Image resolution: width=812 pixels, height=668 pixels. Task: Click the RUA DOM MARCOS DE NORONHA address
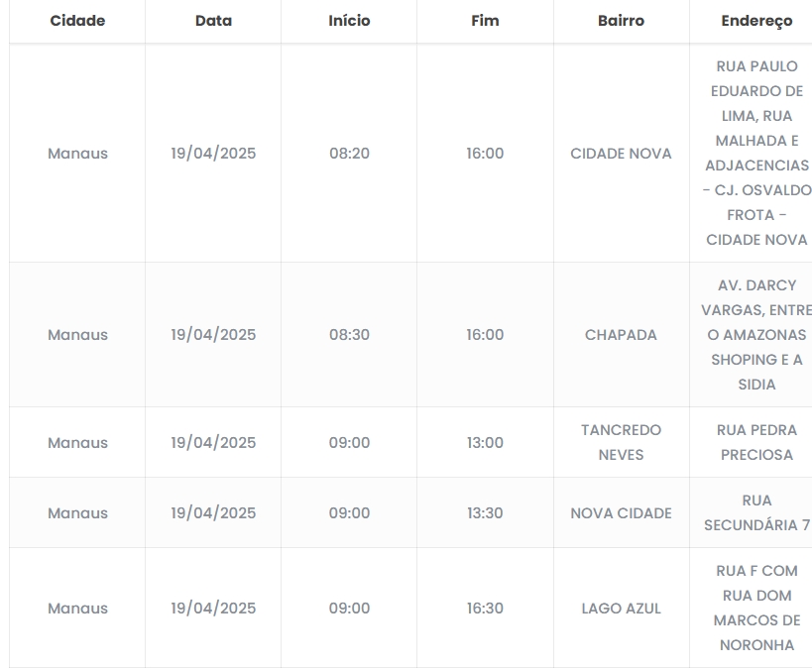(x=756, y=609)
